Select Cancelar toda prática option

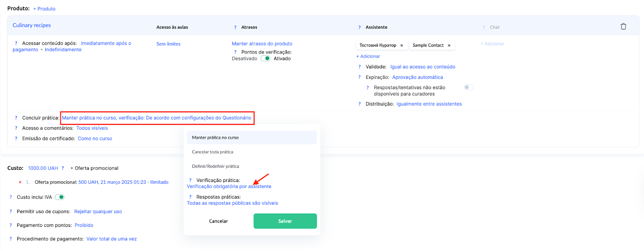(213, 152)
